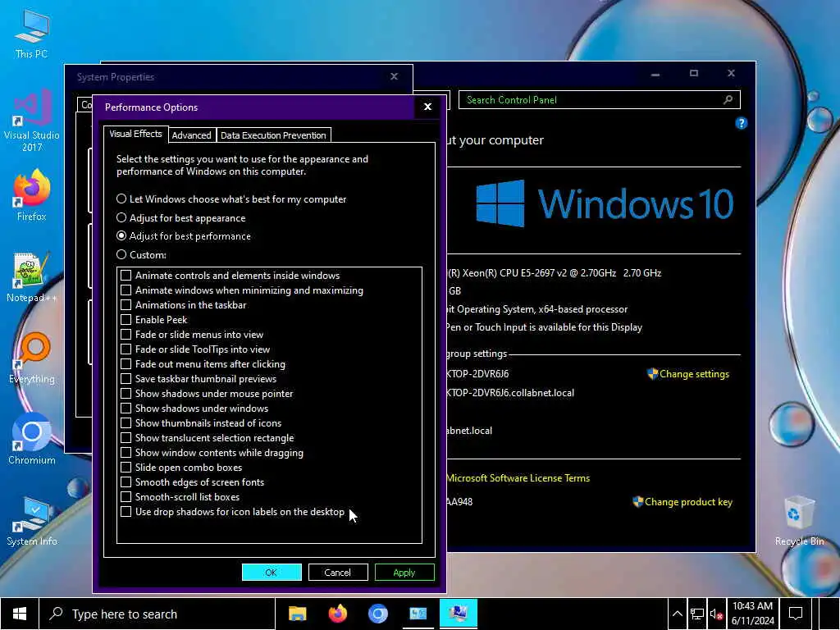840x630 pixels.
Task: Open Change product key link
Action: [688, 502]
